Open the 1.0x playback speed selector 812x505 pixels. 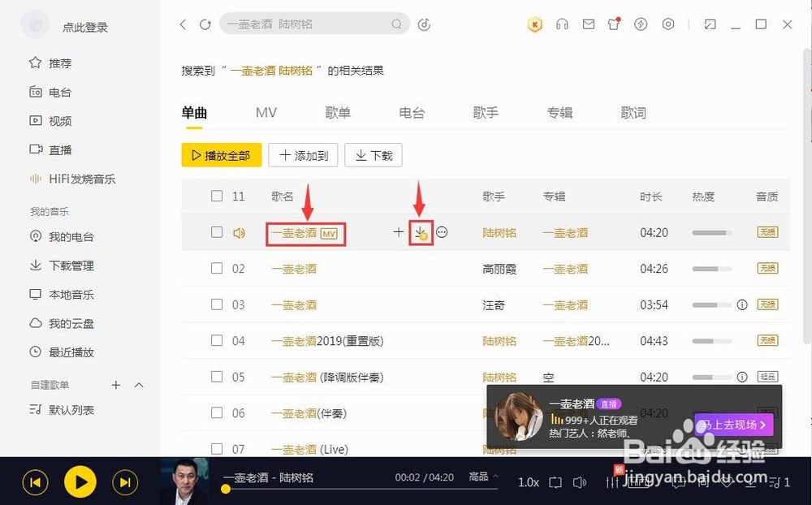[529, 482]
